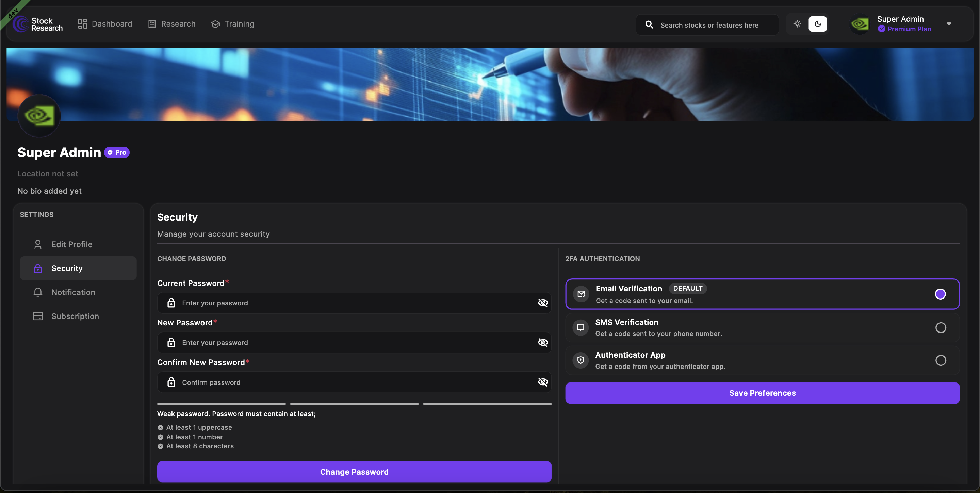Select SMS Verification radio button
Viewport: 980px width, 493px height.
pos(941,328)
